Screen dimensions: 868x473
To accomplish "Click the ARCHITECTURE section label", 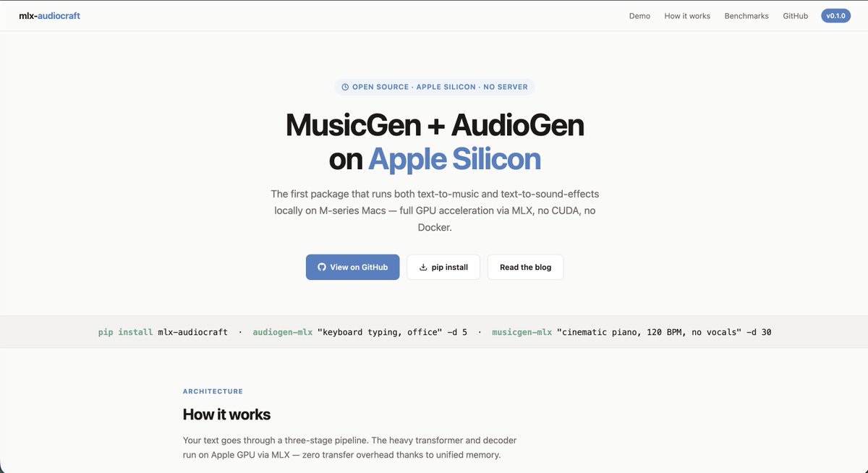I will (213, 391).
